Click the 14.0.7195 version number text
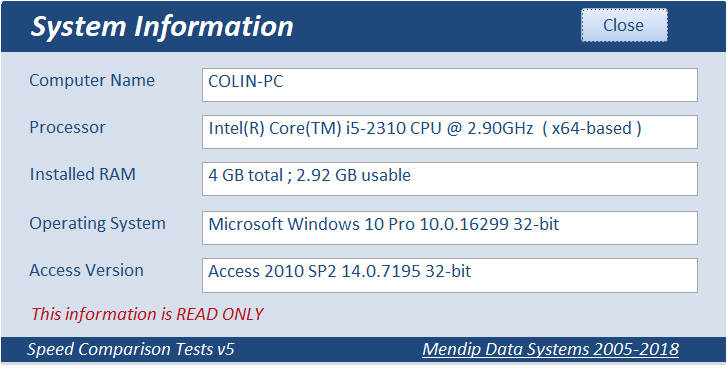The image size is (727, 366). pos(383,271)
